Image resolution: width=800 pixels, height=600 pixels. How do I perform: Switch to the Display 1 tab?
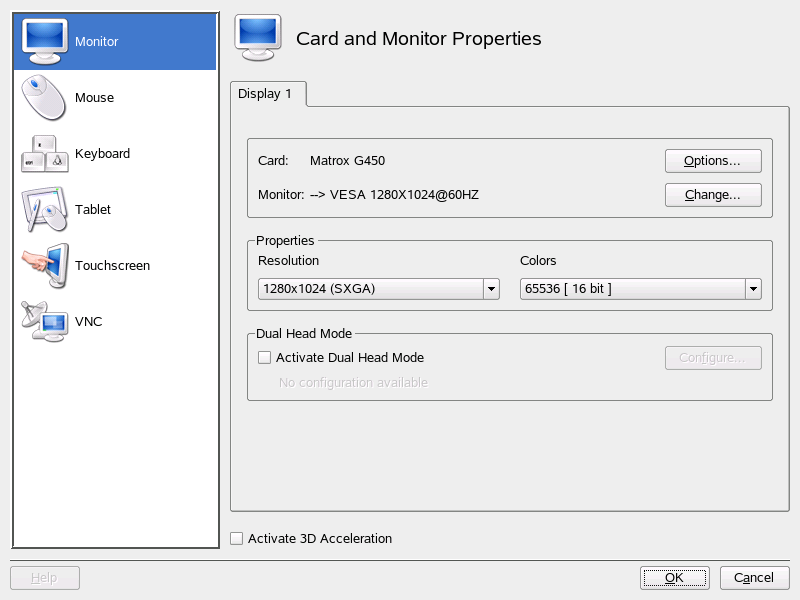click(x=266, y=94)
